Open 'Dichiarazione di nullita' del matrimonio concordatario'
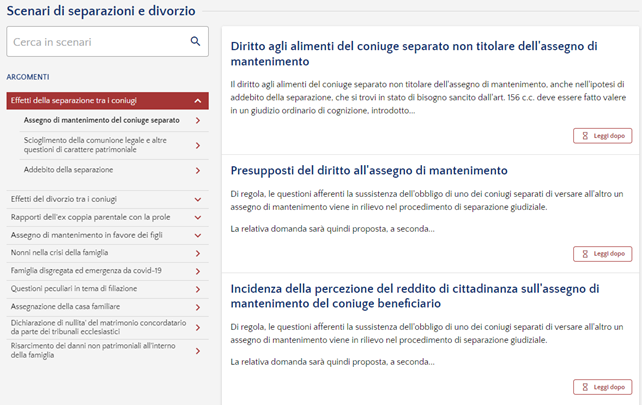This screenshot has width=642, height=405. click(98, 327)
